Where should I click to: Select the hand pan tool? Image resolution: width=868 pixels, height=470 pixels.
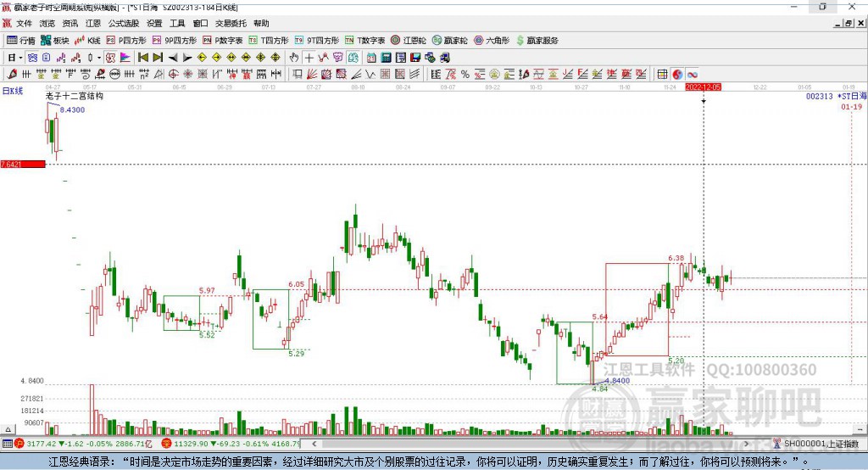point(294,57)
